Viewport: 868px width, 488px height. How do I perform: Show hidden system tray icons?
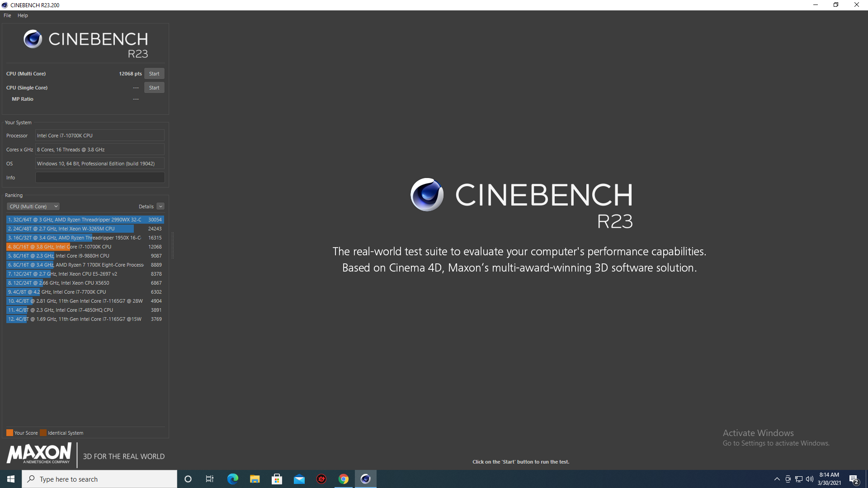(x=777, y=479)
